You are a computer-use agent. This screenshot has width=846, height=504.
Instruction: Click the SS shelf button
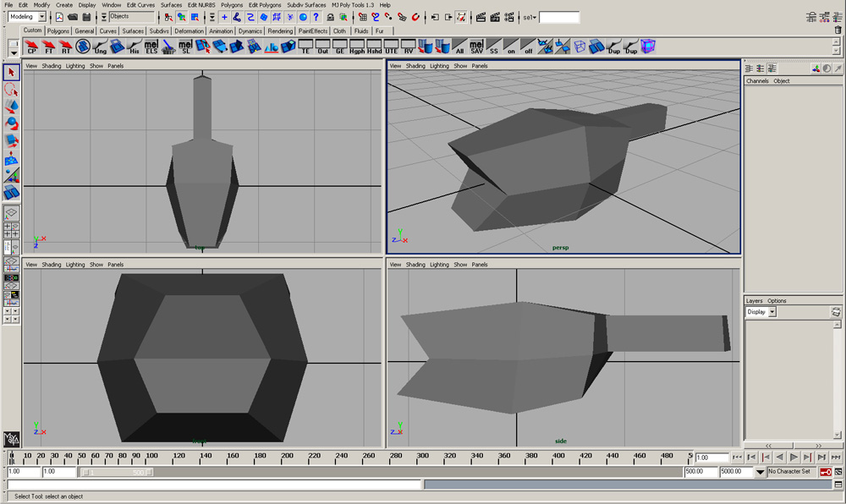(x=494, y=47)
